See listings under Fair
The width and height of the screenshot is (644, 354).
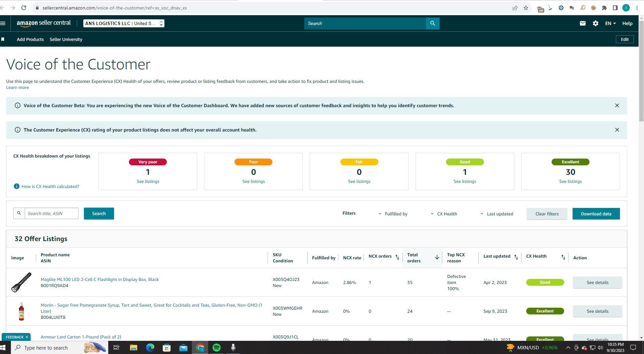359,182
